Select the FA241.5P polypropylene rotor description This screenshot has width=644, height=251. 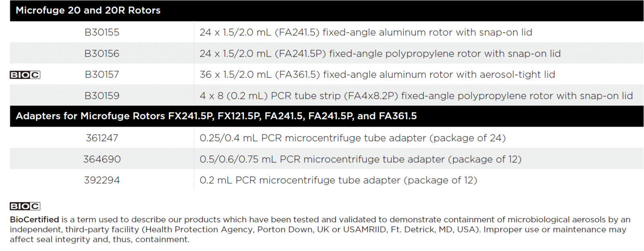[x=380, y=54]
